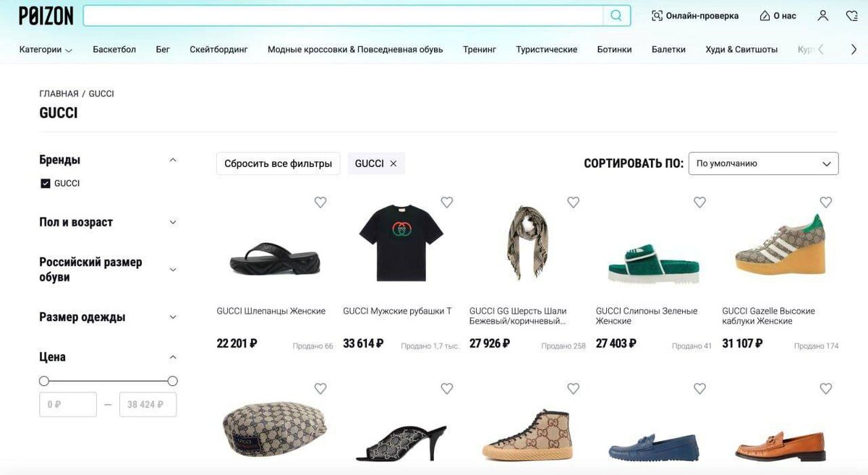Remove the GUCCI filter chip

point(393,163)
